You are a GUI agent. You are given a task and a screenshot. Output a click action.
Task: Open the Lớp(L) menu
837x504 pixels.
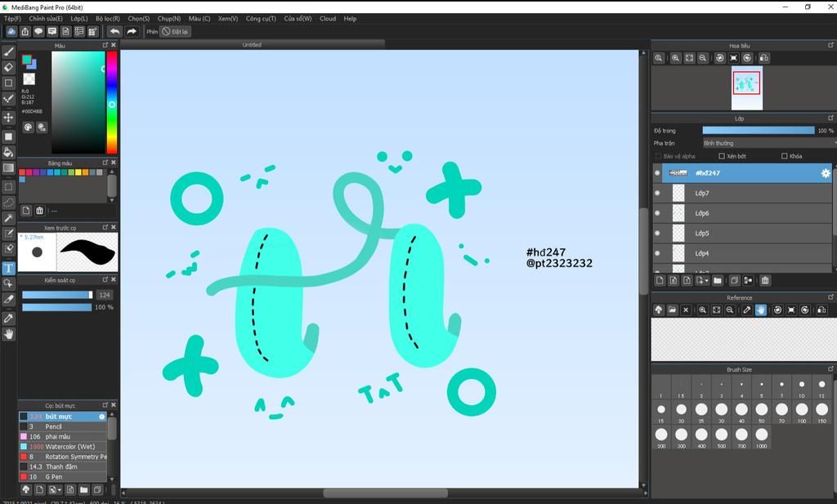pyautogui.click(x=79, y=19)
